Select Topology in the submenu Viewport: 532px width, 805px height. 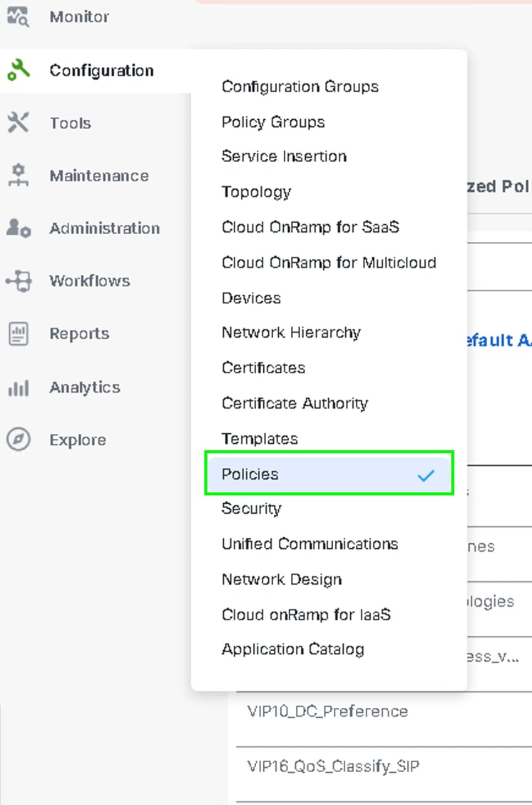pyautogui.click(x=256, y=192)
